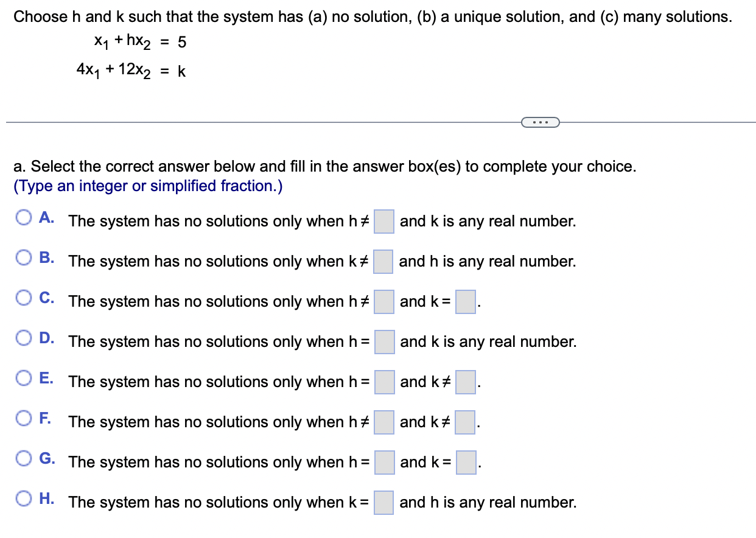This screenshot has height=538, width=756.
Task: Expand the hidden question section via ellipsis
Action: [x=541, y=122]
